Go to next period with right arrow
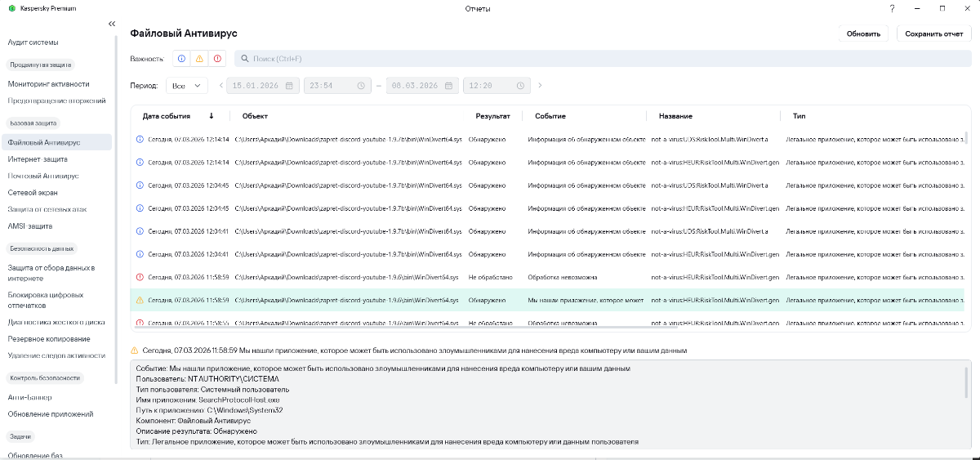Image resolution: width=980 pixels, height=460 pixels. [x=540, y=86]
